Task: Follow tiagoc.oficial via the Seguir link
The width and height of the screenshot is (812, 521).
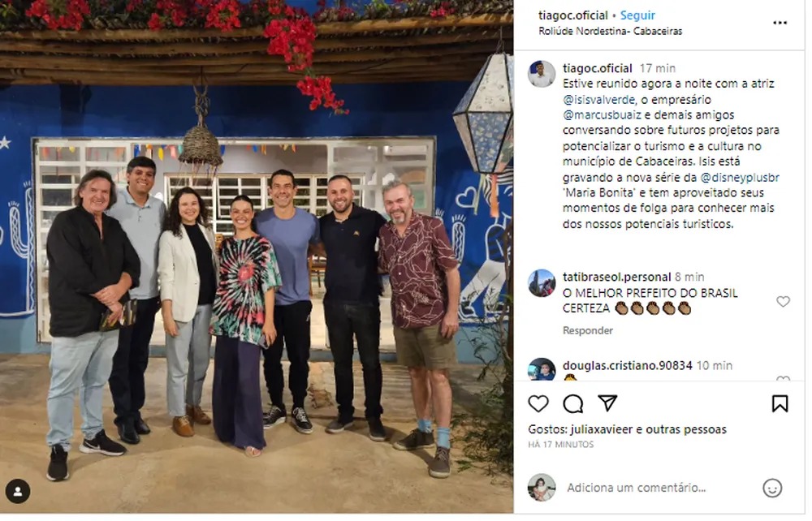Action: click(x=637, y=15)
